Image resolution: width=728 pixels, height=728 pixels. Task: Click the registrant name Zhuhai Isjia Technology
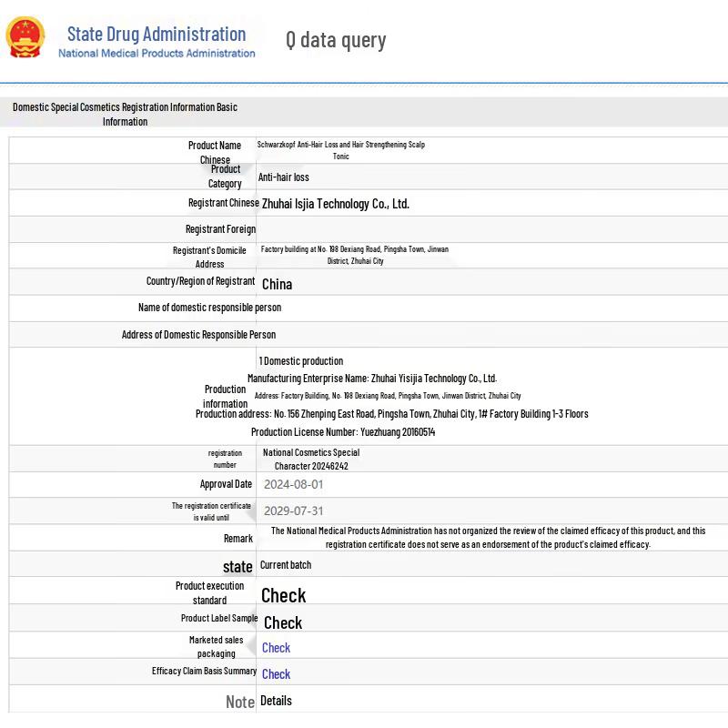pos(335,204)
